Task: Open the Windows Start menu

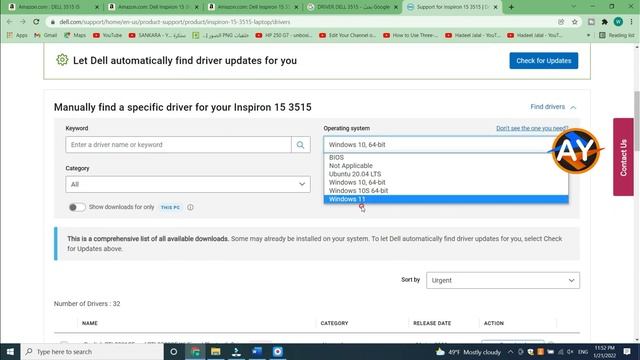Action: coord(10,351)
